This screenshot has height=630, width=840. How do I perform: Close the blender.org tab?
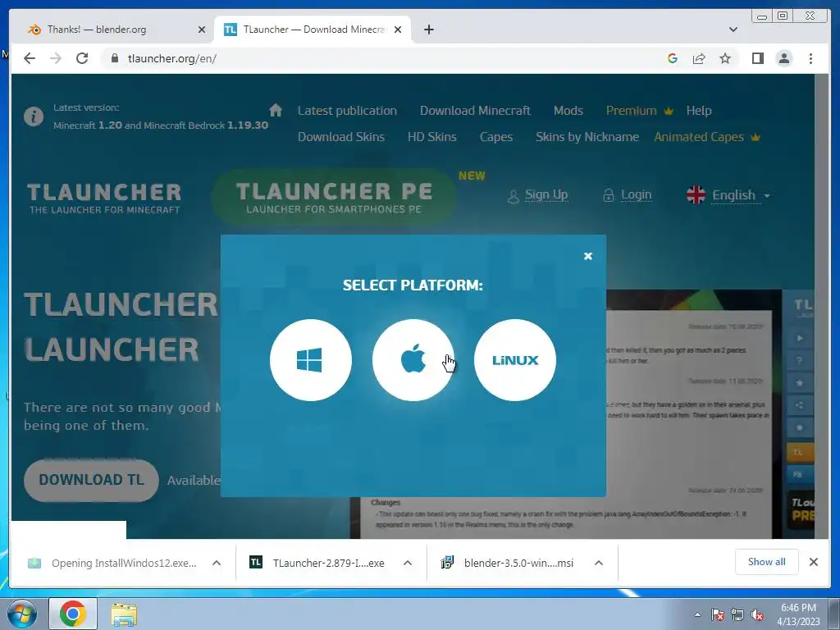(202, 30)
